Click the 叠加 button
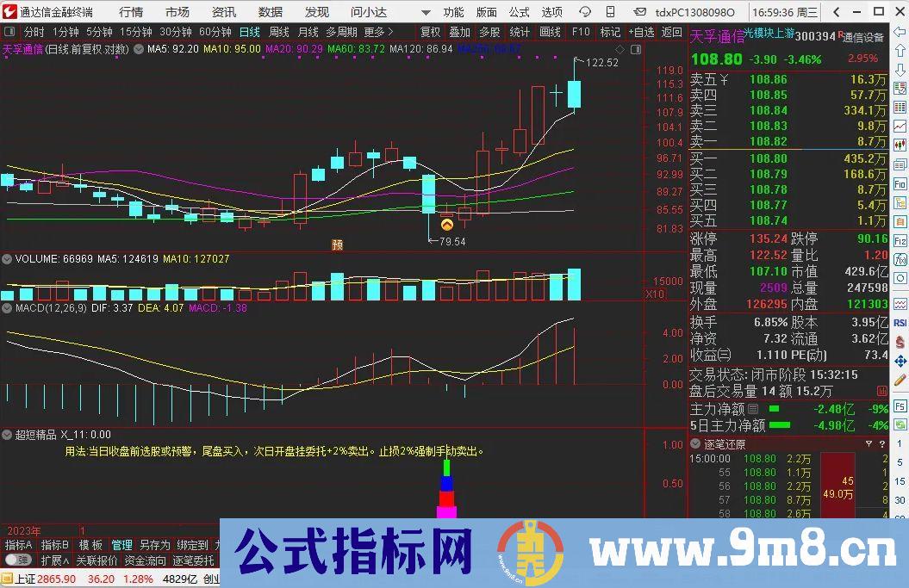This screenshot has width=909, height=588. point(460,32)
